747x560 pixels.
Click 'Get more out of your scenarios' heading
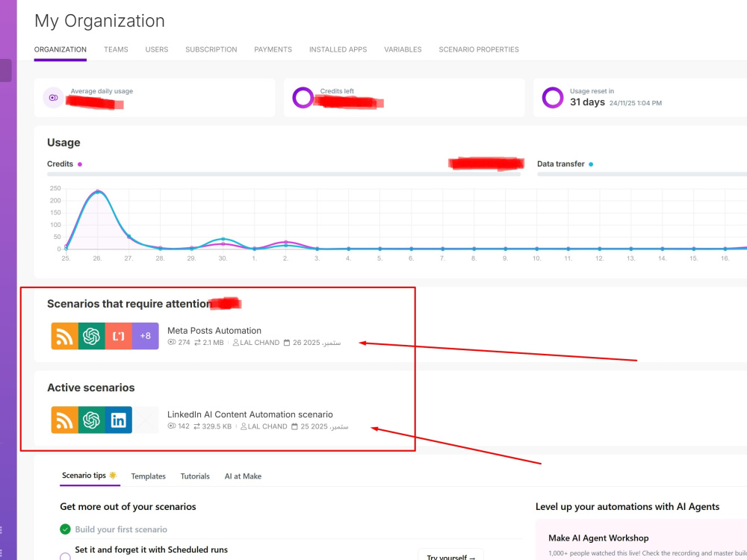coord(128,507)
